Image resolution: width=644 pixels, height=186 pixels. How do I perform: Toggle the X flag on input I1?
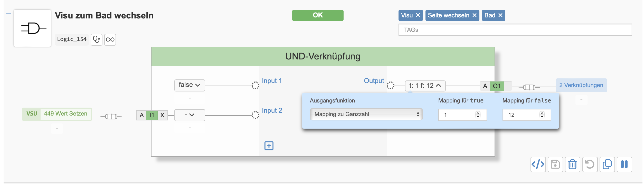point(162,115)
